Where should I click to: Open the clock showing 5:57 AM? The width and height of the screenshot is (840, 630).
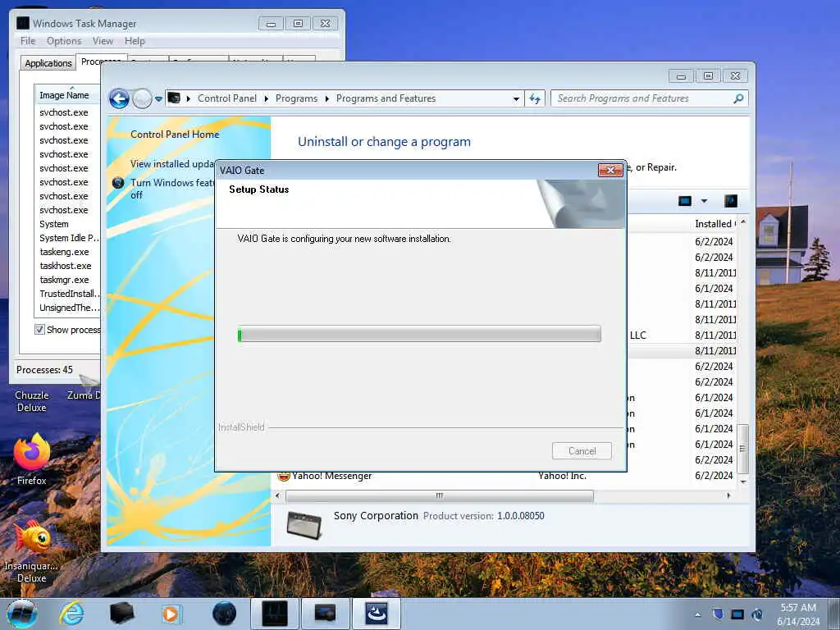pos(798,608)
